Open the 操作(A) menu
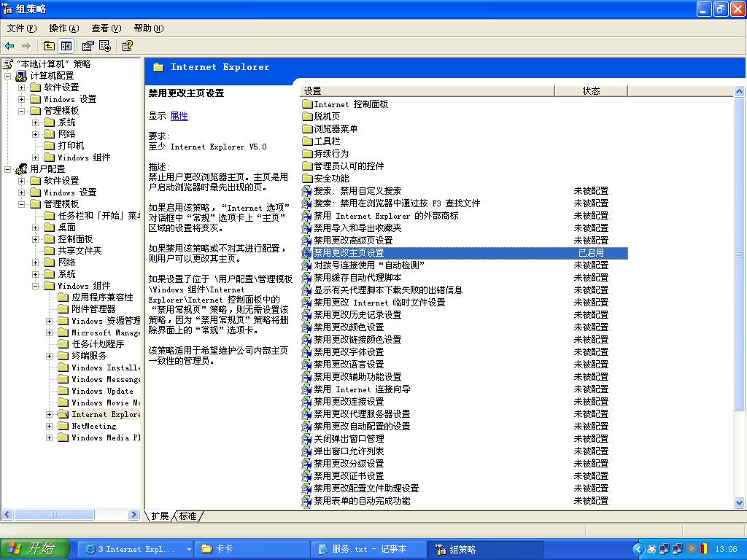Viewport: 747px width, 560px height. point(64,28)
